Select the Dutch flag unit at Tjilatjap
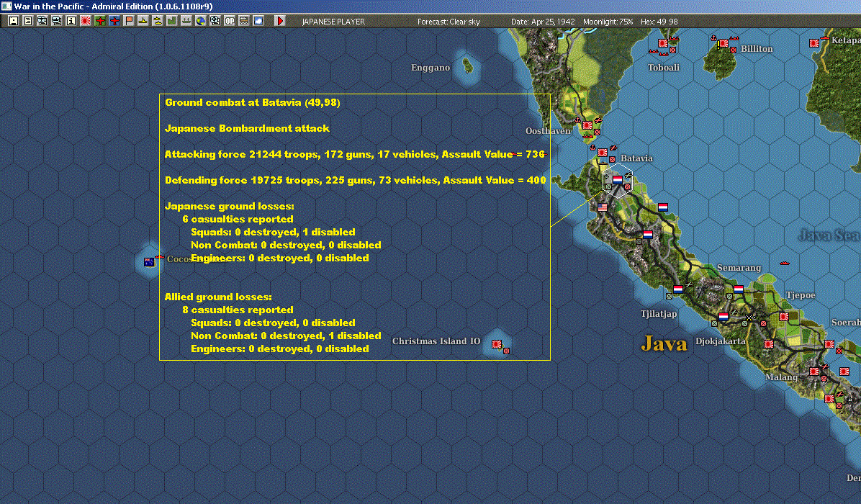This screenshot has width=861, height=504. pyautogui.click(x=678, y=289)
